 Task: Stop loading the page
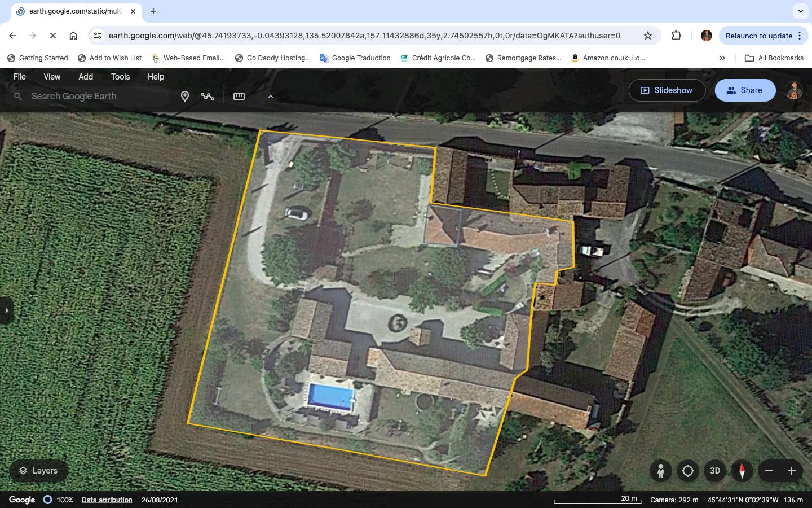tap(53, 36)
